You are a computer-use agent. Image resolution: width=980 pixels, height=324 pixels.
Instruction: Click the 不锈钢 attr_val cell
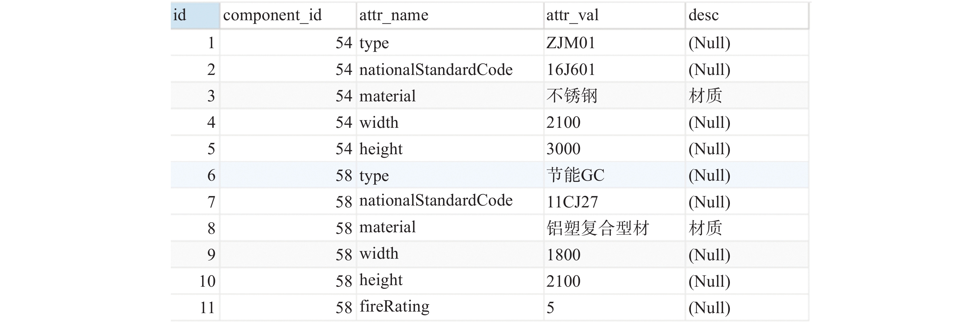pos(614,96)
